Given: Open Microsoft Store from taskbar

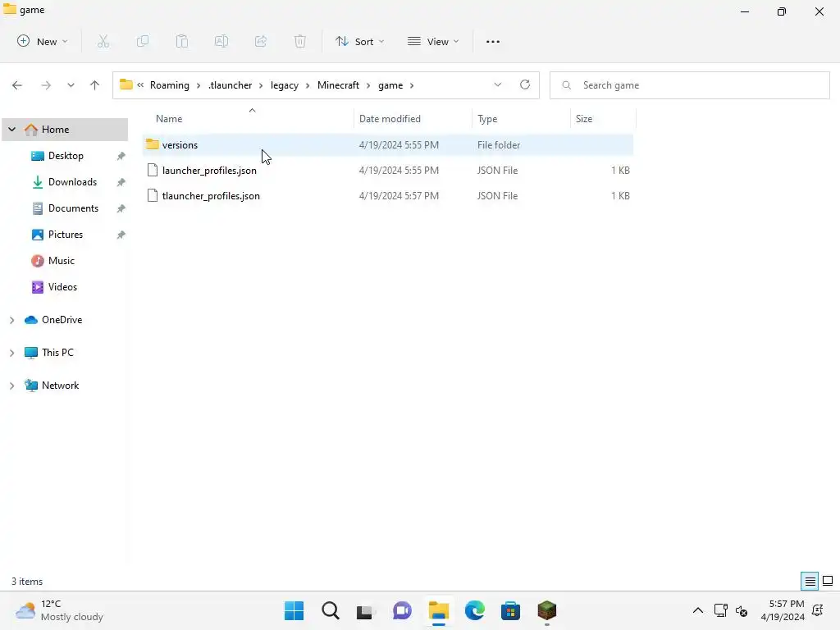Looking at the screenshot, I should (x=510, y=610).
